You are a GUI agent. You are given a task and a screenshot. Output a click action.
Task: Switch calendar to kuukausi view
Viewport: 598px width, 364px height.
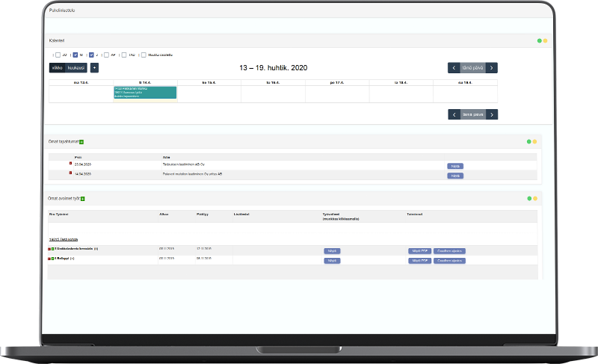click(x=76, y=68)
